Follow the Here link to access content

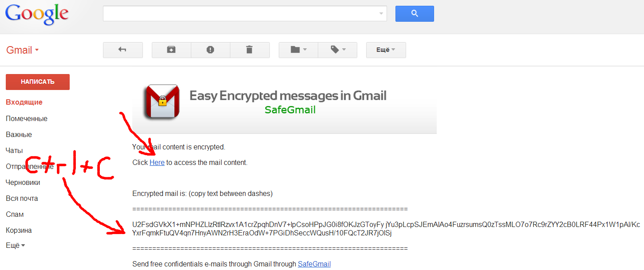[x=157, y=163]
